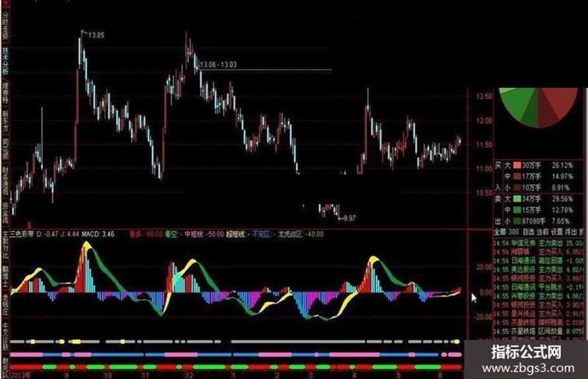The height and width of the screenshot is (379, 588).
Task: Click the sell-medium green swatch 15万手
Action: click(x=517, y=210)
